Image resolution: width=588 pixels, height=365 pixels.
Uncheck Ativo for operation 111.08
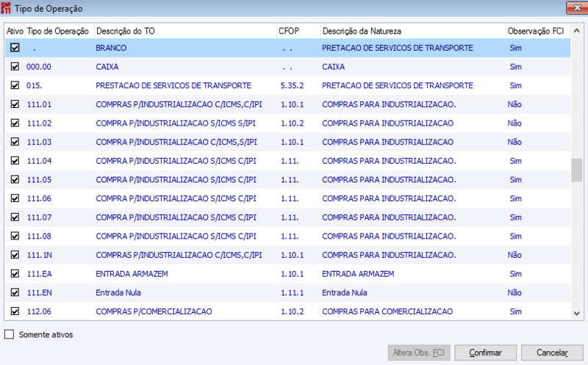coord(15,236)
